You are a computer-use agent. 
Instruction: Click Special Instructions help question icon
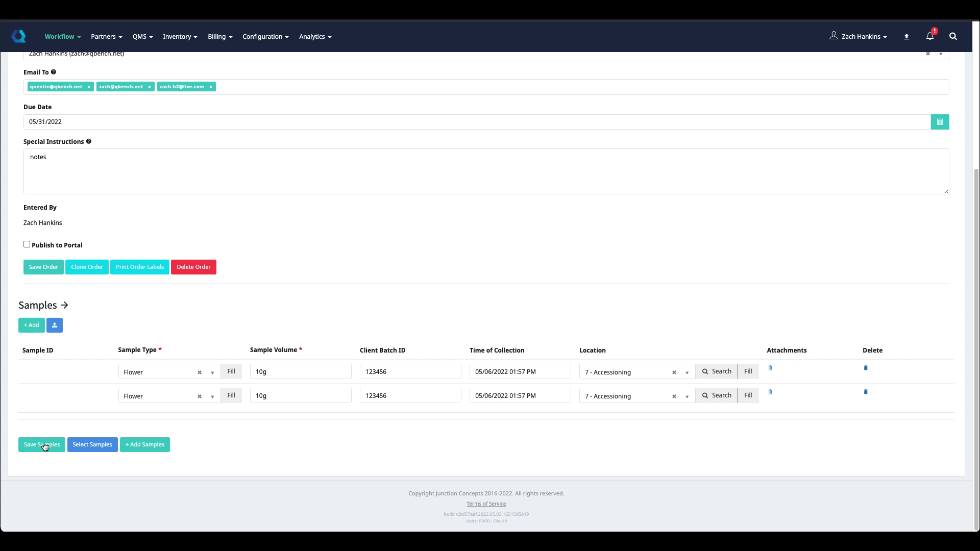pos(89,141)
